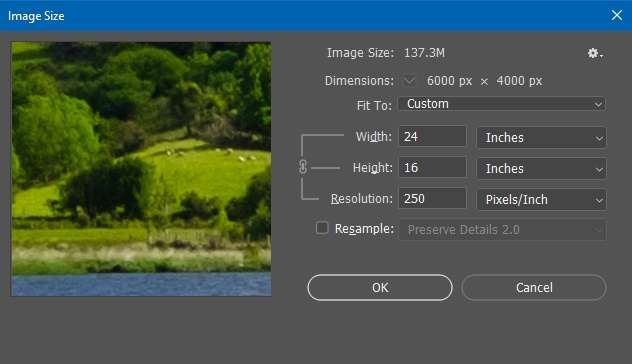Click the Fit To label
This screenshot has height=364, width=632.
[x=374, y=105]
